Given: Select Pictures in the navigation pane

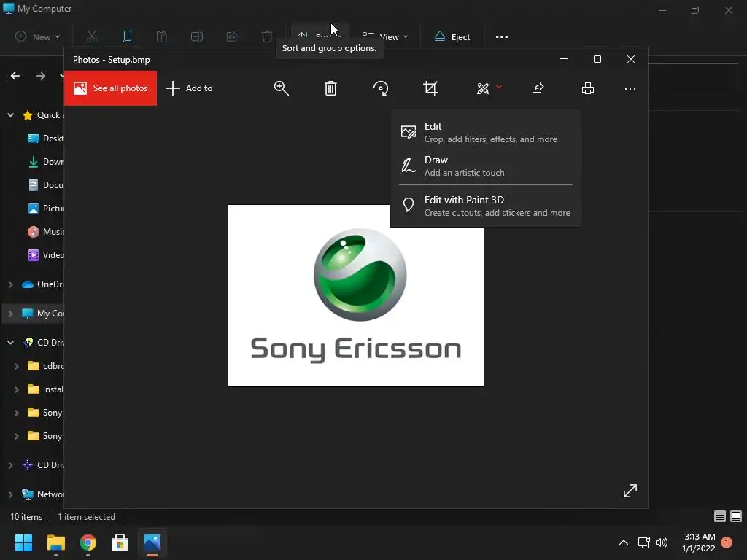Looking at the screenshot, I should pyautogui.click(x=46, y=208).
